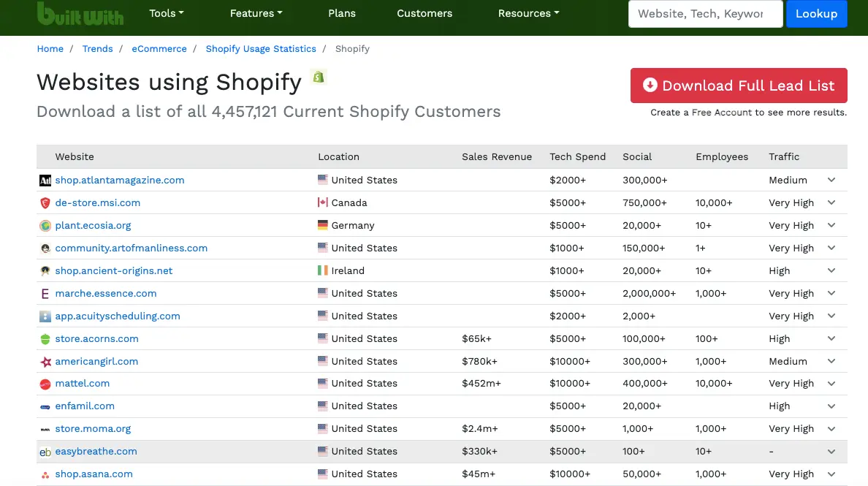Open the eCommerce breadcrumb link
The height and width of the screenshot is (486, 868).
coord(159,48)
